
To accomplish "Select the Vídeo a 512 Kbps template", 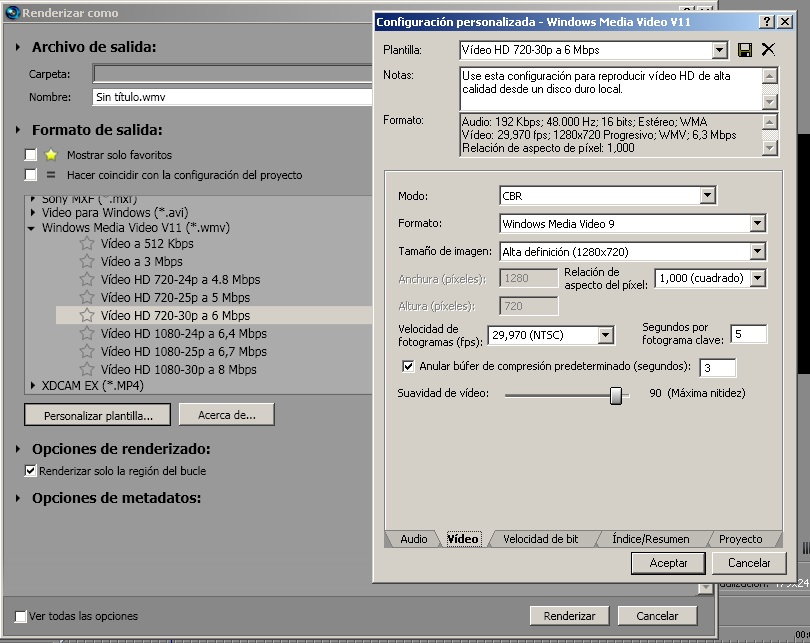I will (x=147, y=243).
